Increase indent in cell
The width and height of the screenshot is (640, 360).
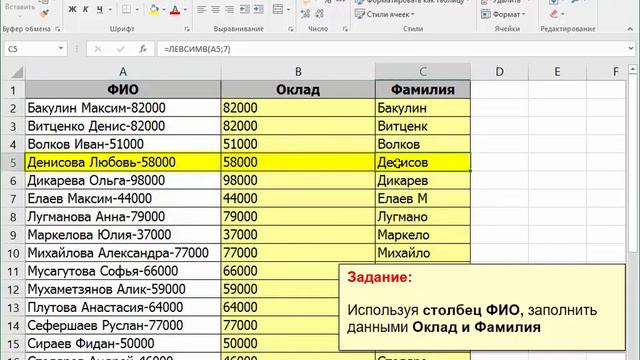tap(258, 9)
